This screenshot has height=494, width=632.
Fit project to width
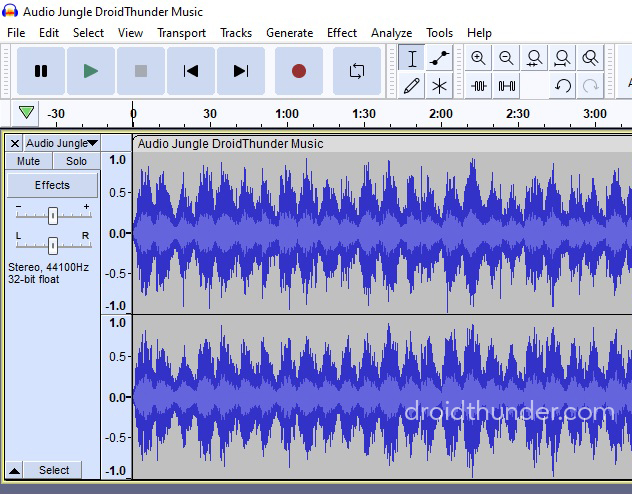click(562, 58)
